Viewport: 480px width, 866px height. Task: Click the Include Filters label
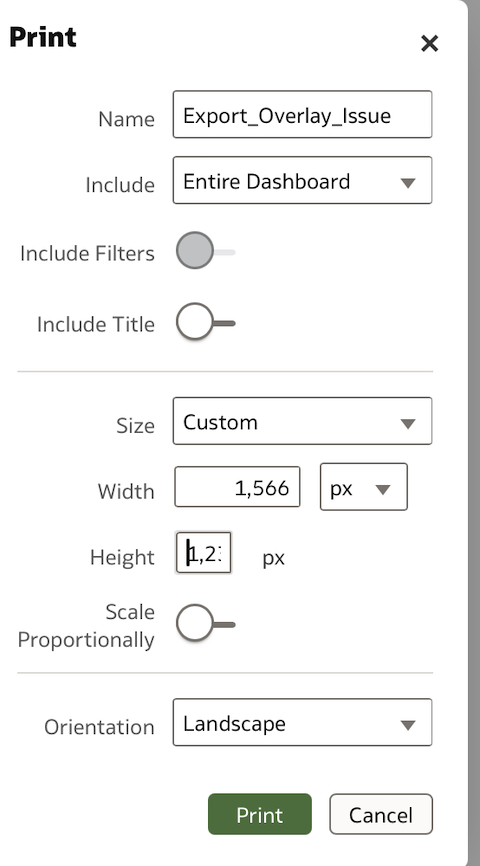point(87,254)
